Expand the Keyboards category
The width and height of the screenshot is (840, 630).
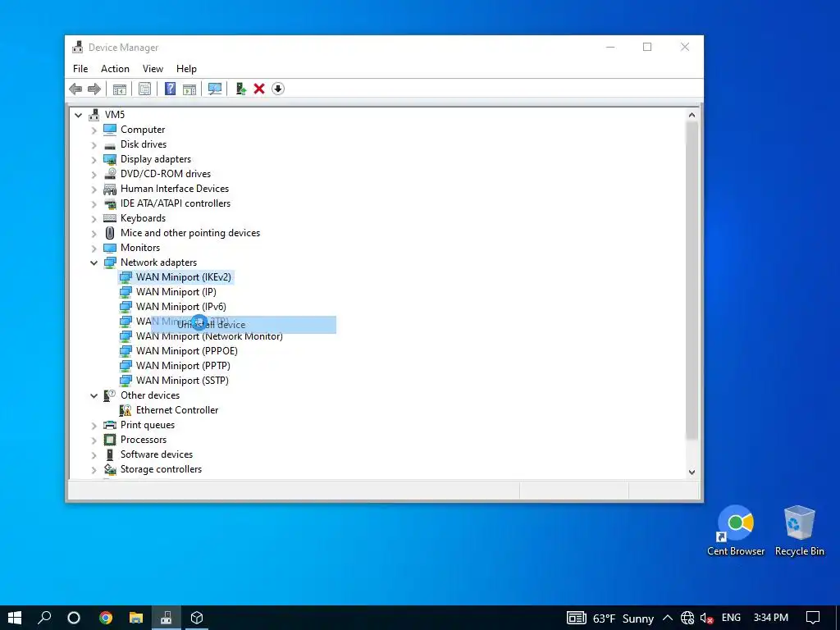point(94,218)
